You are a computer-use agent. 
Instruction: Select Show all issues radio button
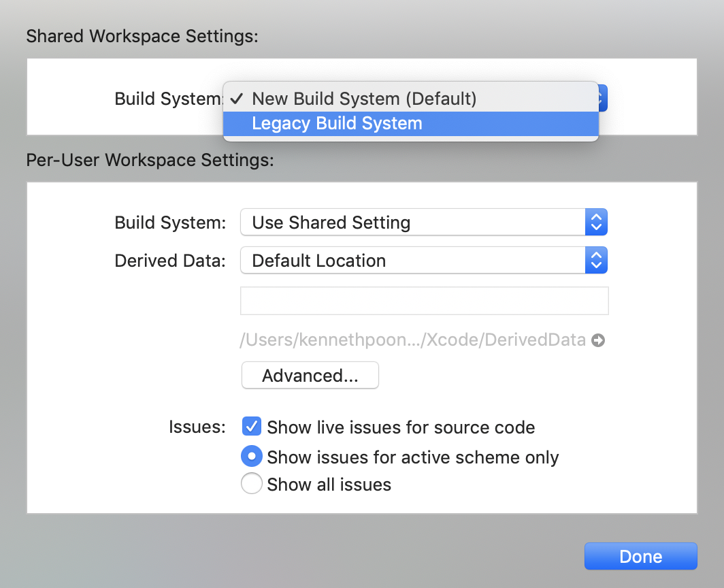click(x=252, y=484)
